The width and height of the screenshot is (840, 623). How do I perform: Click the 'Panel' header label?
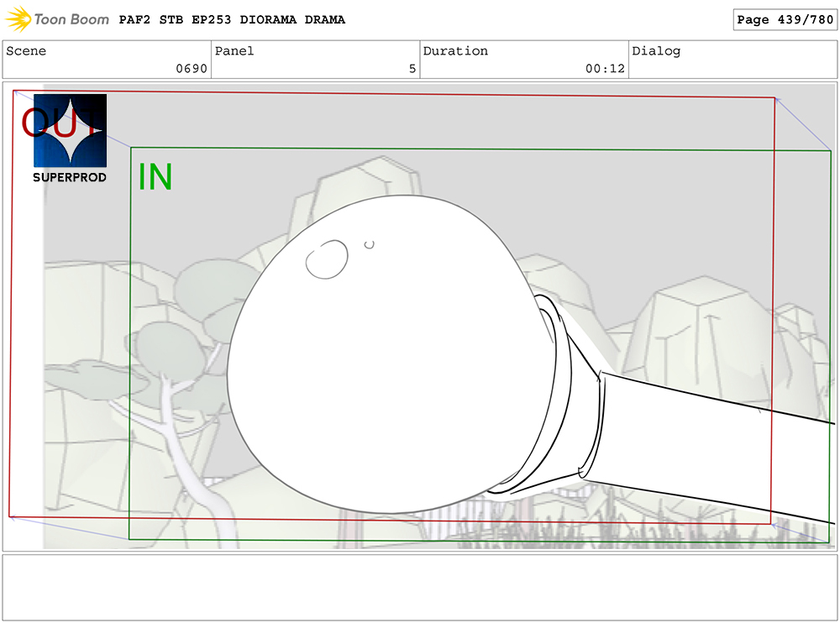(x=234, y=51)
